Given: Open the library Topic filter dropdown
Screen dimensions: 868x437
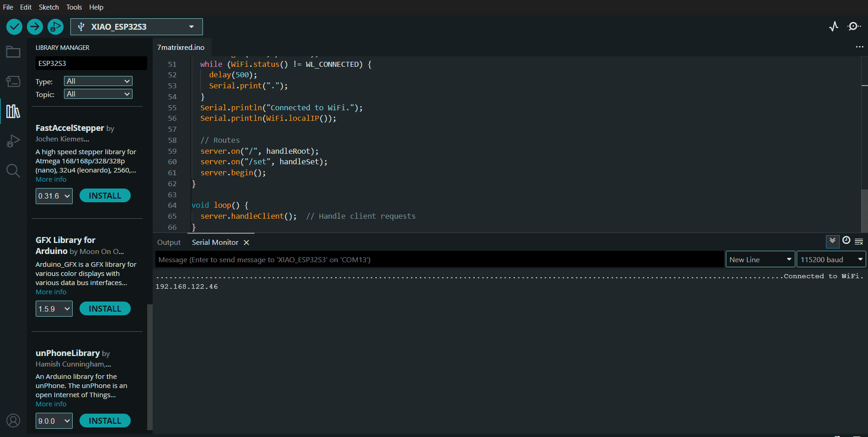Looking at the screenshot, I should pyautogui.click(x=98, y=94).
